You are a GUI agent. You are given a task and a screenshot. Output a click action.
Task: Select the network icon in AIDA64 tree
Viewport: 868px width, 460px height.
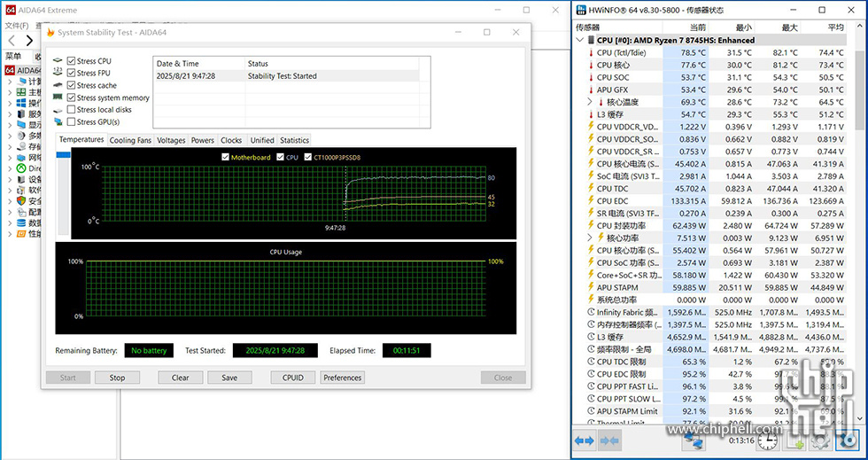point(21,158)
